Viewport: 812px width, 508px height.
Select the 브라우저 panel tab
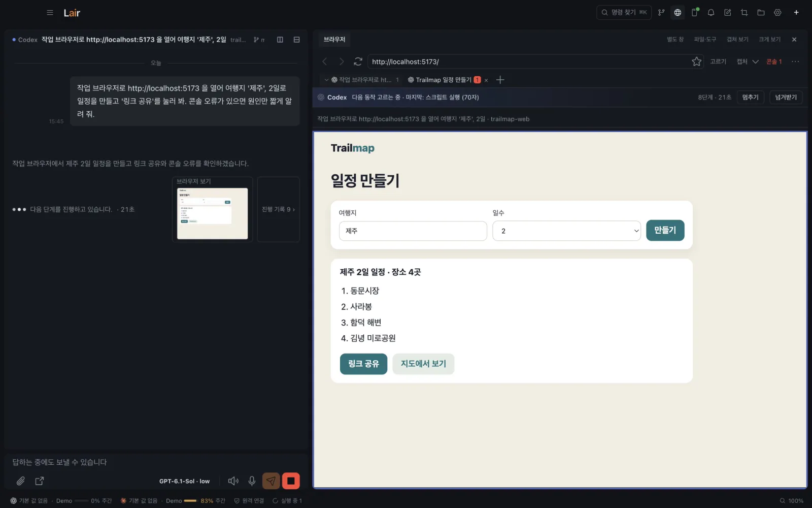pos(334,39)
